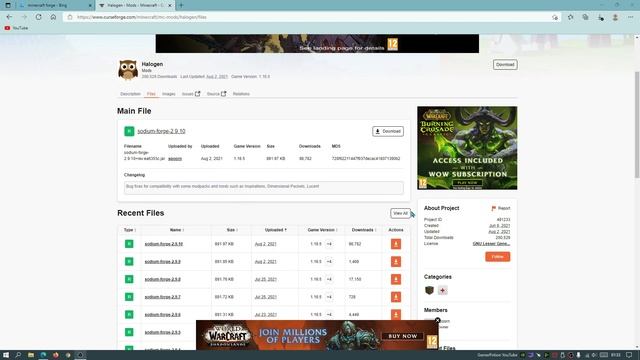Expand +4 game versions for sodium-forge-2.9.9
This screenshot has height=360, width=640.
click(x=329, y=262)
